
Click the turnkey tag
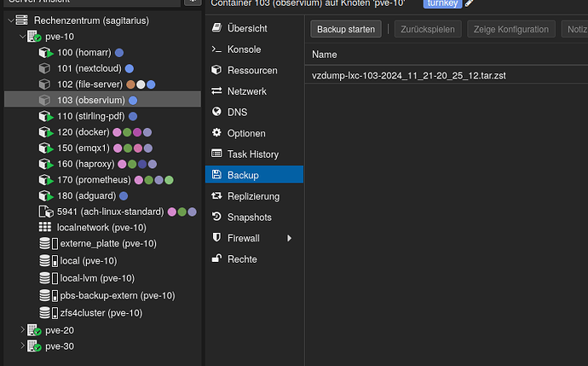click(442, 3)
